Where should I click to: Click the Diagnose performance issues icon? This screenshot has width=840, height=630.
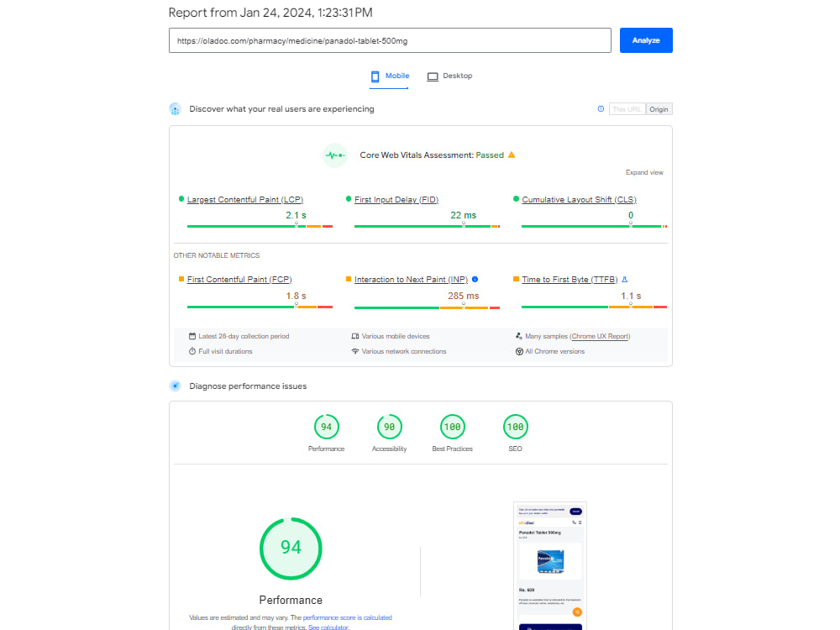[176, 386]
